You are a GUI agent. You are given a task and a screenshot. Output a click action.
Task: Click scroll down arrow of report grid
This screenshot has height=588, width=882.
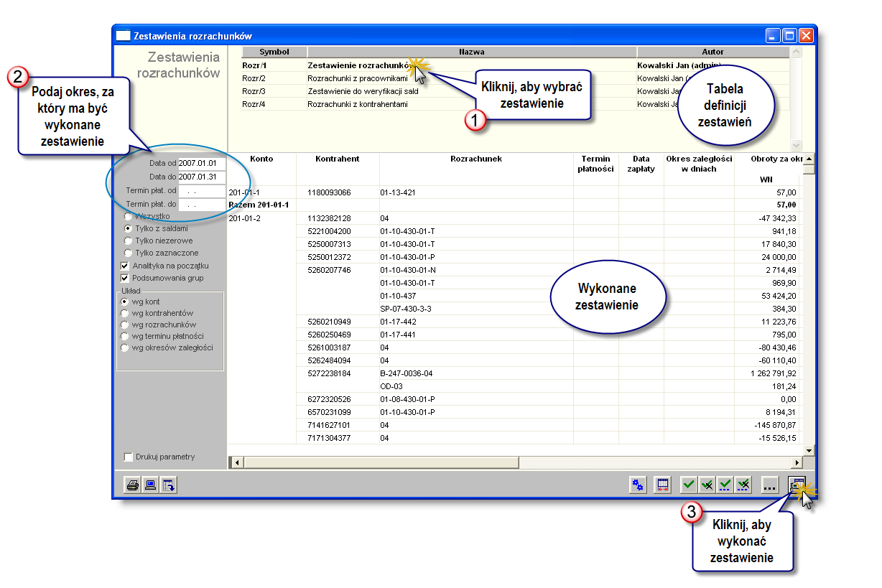(x=809, y=449)
